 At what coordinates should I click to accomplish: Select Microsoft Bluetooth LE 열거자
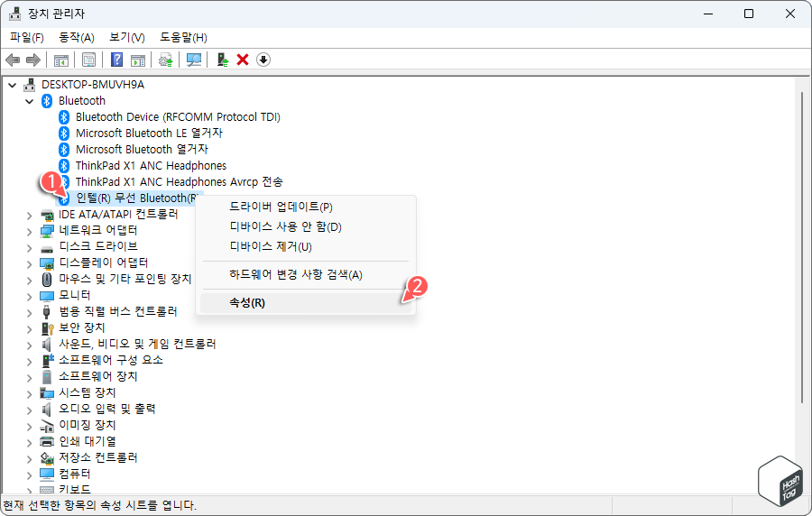(149, 134)
